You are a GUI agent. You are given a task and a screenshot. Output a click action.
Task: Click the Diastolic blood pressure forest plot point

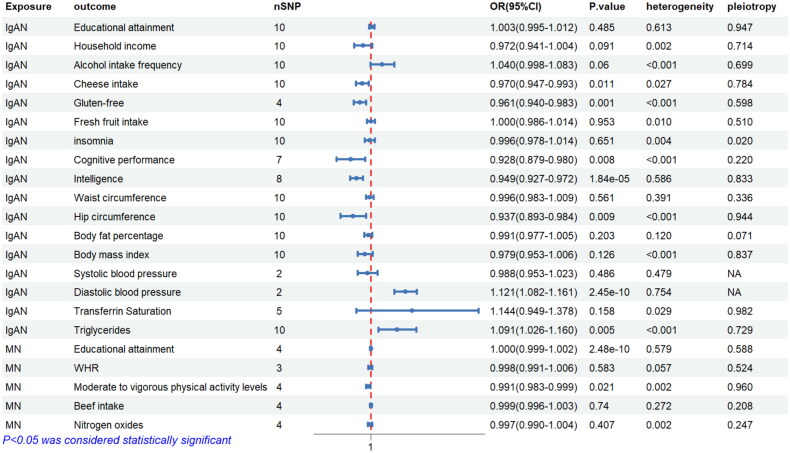(x=405, y=292)
